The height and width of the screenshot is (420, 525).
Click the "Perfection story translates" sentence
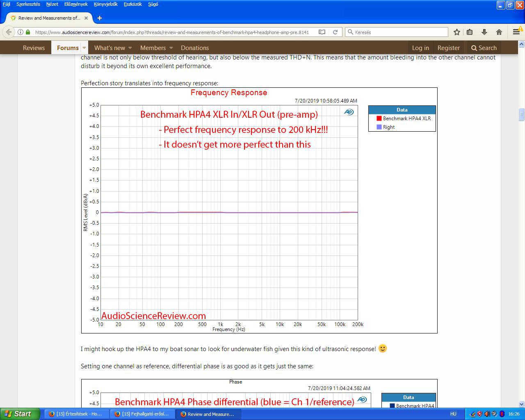[150, 83]
